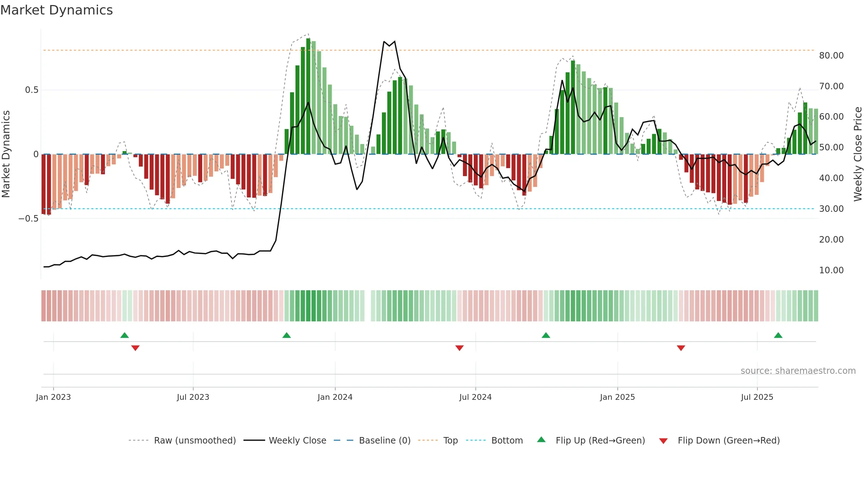Toggle the Flip Down (Green→Red) legend entry
This screenshot has width=868, height=488.
(719, 440)
